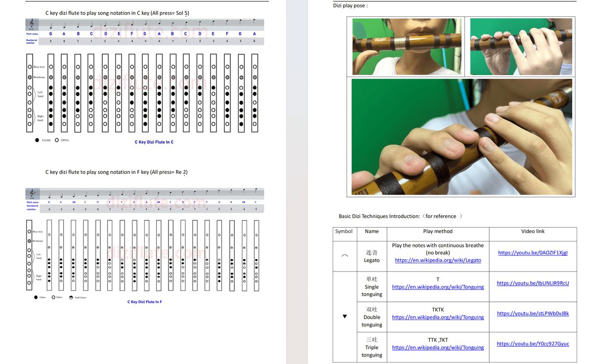Click the 'Video link' table header
This screenshot has width=593, height=364.
pos(533,231)
